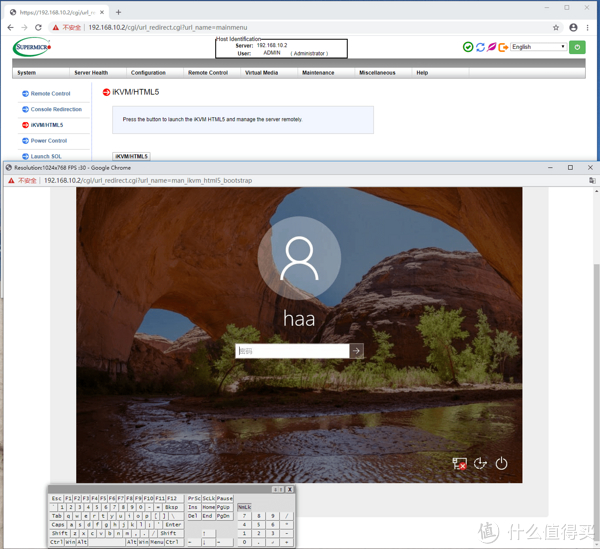Toggle the ScLk key on virtual keyboard
Screen dimensions: 600x549
click(209, 498)
